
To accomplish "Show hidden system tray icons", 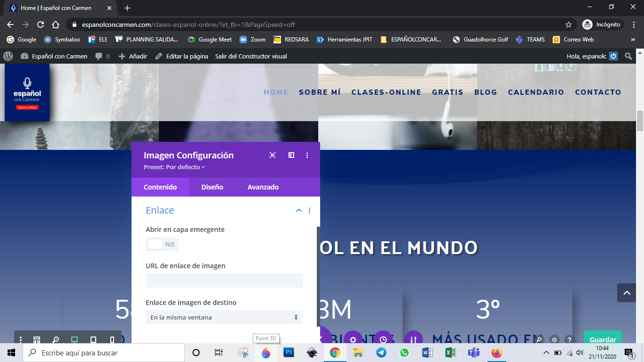I will (x=546, y=353).
